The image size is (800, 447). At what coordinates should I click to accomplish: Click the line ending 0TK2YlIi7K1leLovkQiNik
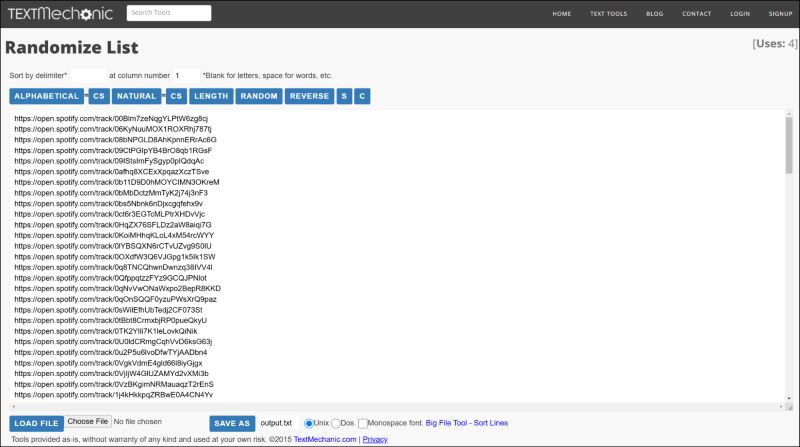click(x=106, y=331)
